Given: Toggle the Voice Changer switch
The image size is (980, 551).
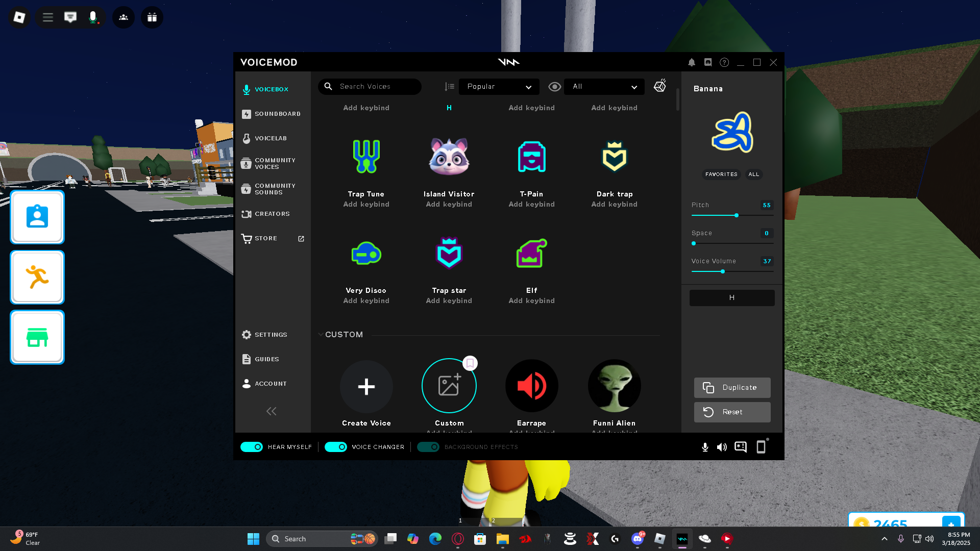Looking at the screenshot, I should [x=336, y=447].
